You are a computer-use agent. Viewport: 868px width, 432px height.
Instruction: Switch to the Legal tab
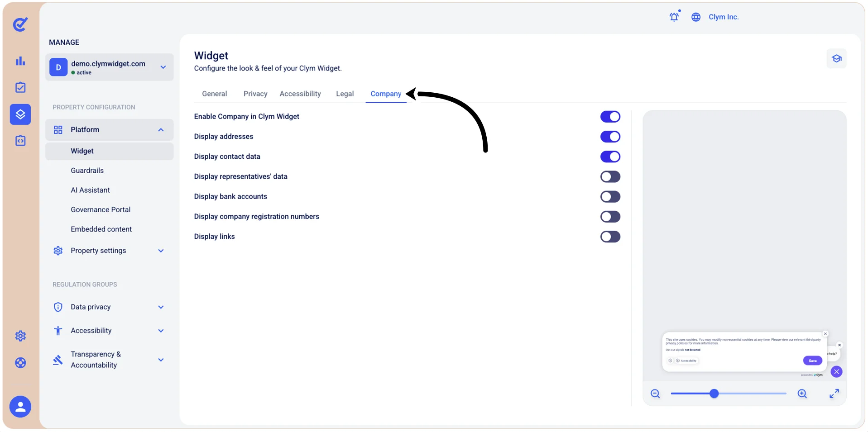click(345, 94)
